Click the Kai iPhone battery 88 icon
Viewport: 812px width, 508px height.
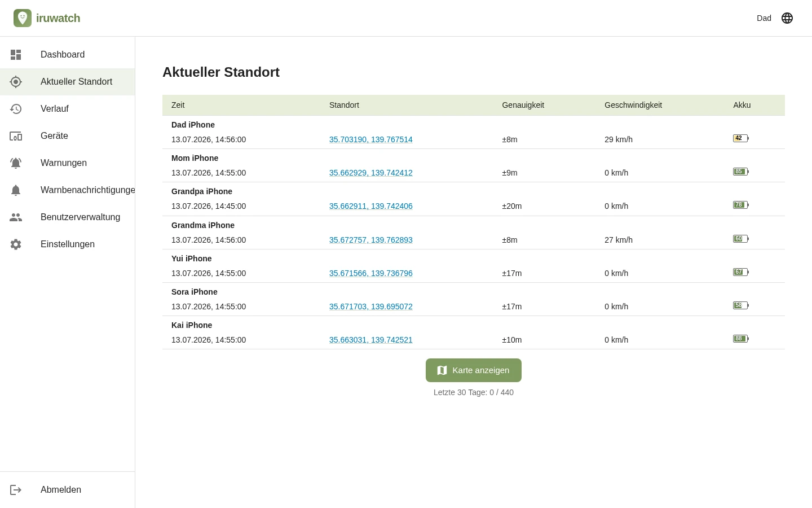(741, 339)
